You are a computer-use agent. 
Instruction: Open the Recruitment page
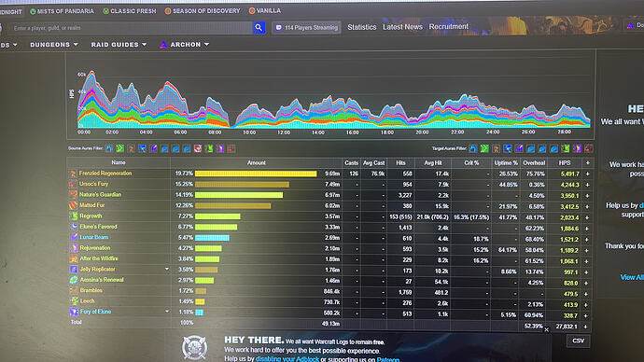[449, 26]
